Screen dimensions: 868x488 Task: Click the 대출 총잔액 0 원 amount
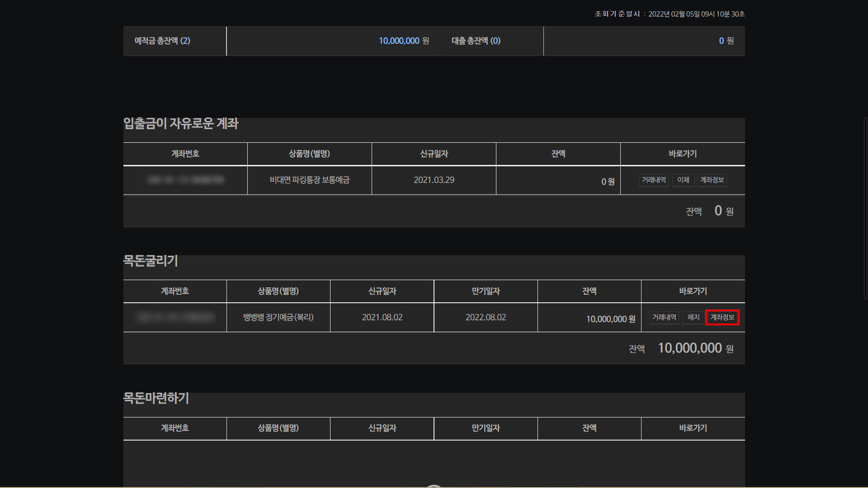coord(721,41)
